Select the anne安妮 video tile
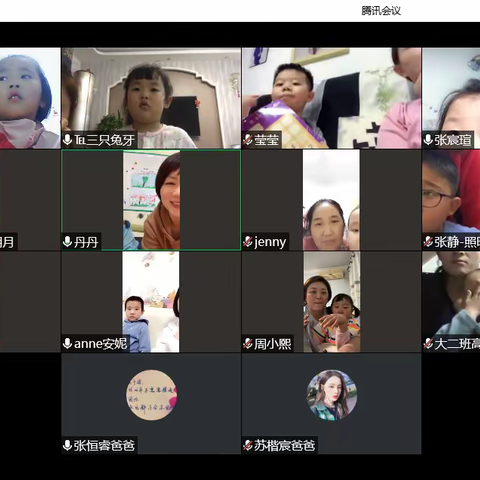The image size is (480, 480). pyautogui.click(x=151, y=302)
